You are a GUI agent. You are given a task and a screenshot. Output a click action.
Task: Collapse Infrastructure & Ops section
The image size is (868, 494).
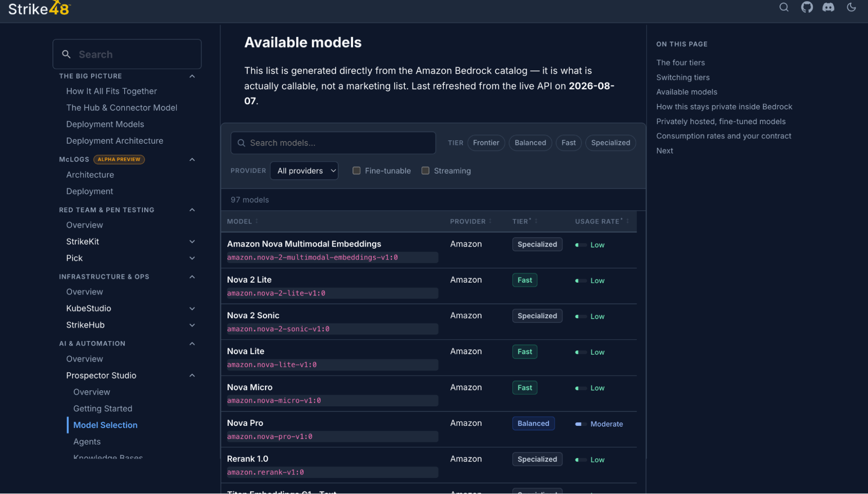pyautogui.click(x=192, y=277)
